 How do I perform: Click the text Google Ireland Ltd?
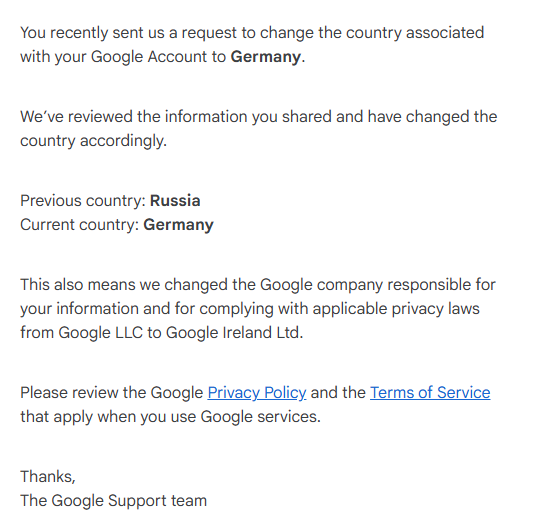pos(234,333)
